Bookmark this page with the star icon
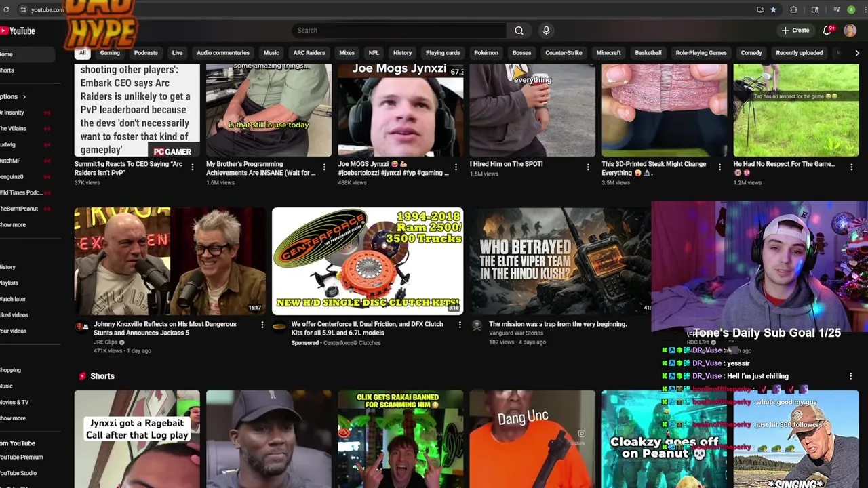Screen dimensions: 868x488 773,9
